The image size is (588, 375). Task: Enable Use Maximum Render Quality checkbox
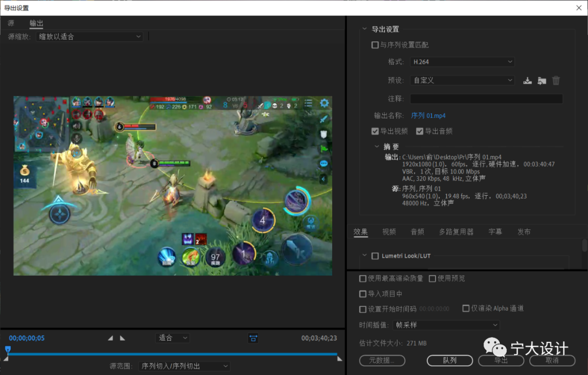(363, 279)
